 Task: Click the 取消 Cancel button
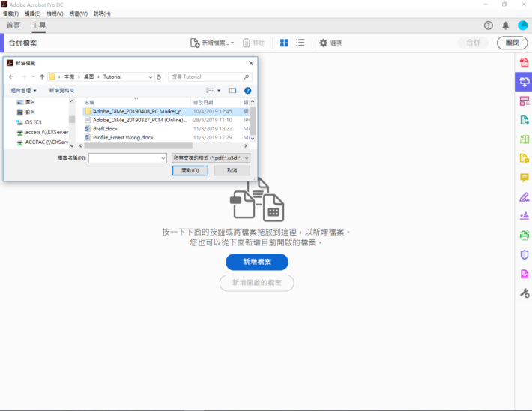(x=232, y=170)
